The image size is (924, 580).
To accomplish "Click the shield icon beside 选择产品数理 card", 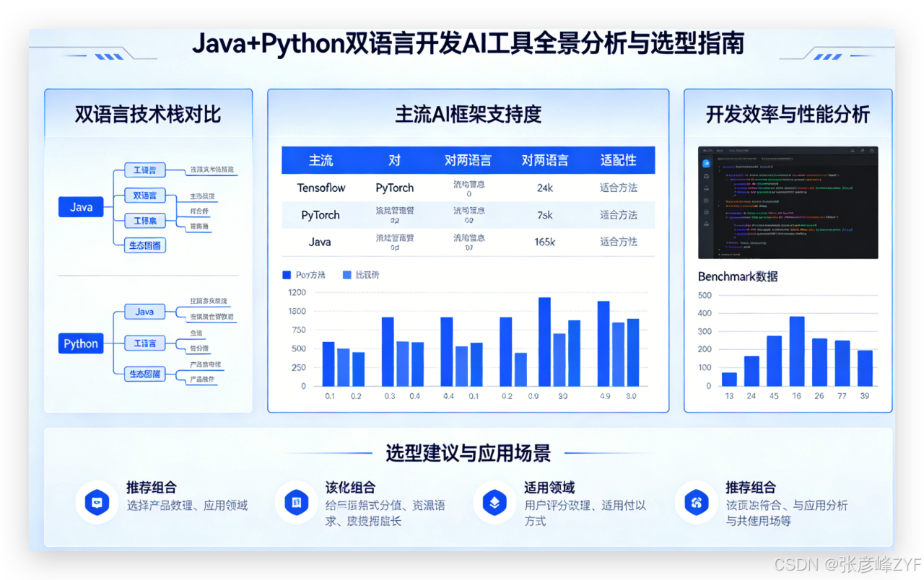I will tap(97, 502).
